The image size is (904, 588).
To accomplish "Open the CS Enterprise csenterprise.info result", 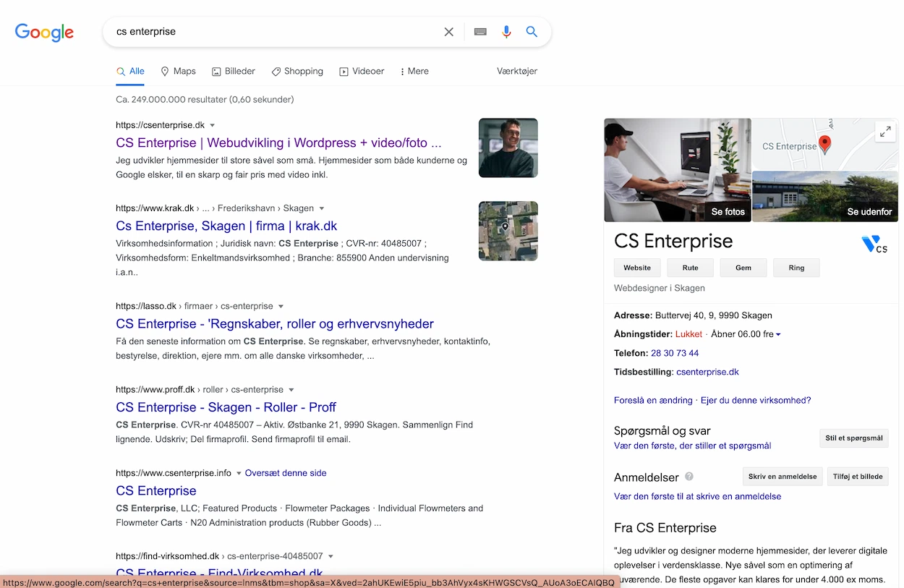I will tap(156, 490).
